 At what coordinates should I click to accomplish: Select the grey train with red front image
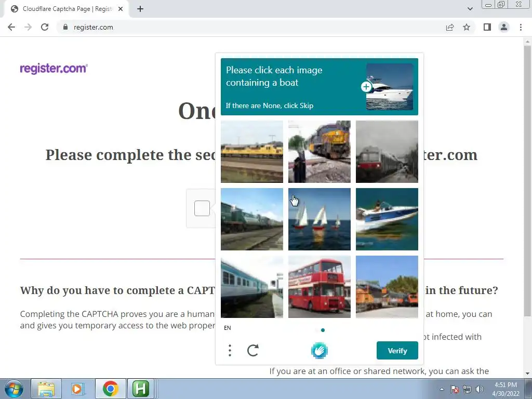click(x=387, y=152)
